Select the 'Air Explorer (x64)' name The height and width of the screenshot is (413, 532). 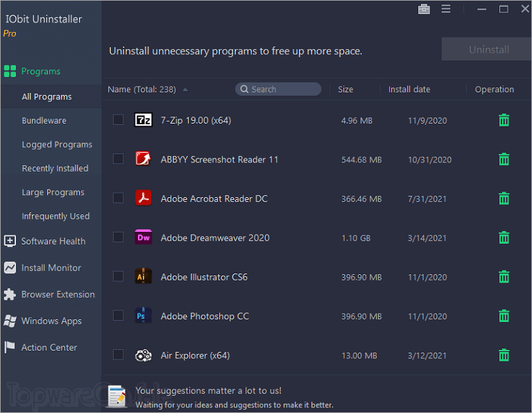coord(195,355)
